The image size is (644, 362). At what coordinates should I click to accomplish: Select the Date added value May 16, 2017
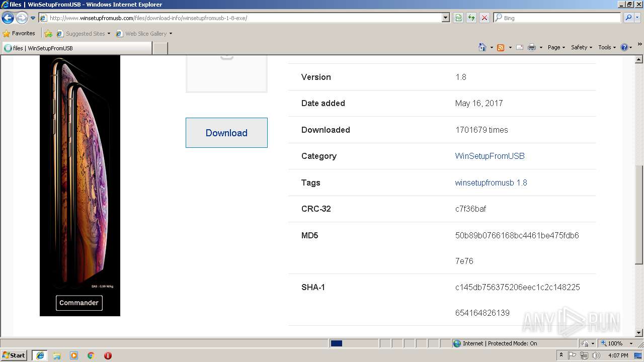(x=479, y=103)
